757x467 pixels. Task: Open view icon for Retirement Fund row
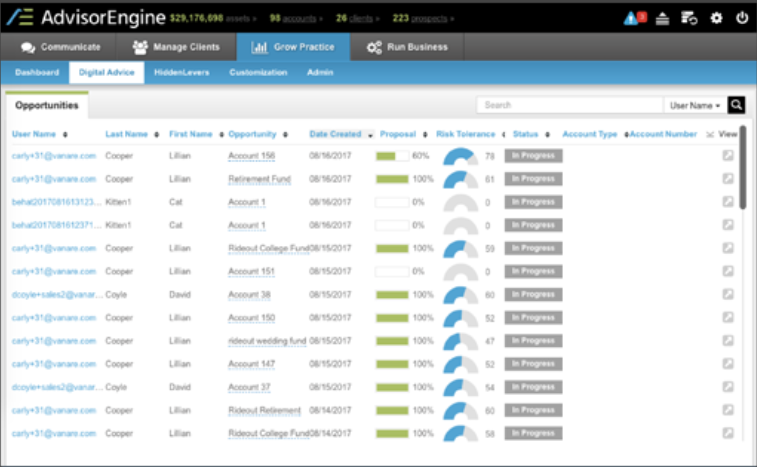point(728,178)
